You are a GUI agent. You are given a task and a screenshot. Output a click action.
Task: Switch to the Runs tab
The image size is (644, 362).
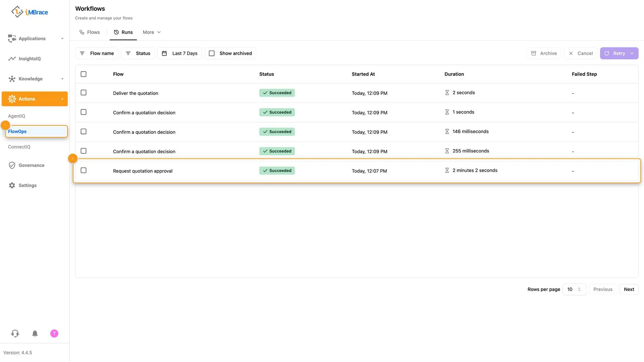click(x=123, y=32)
